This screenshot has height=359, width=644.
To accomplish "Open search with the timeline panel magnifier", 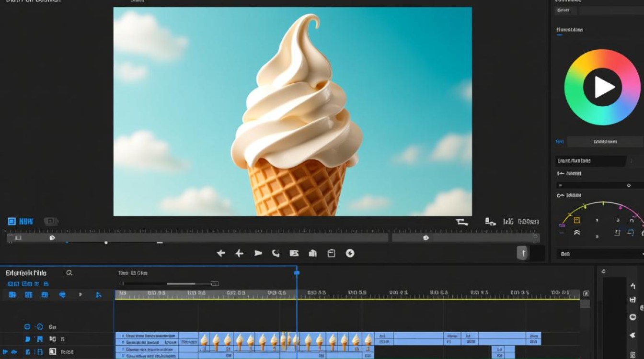I will (x=69, y=273).
